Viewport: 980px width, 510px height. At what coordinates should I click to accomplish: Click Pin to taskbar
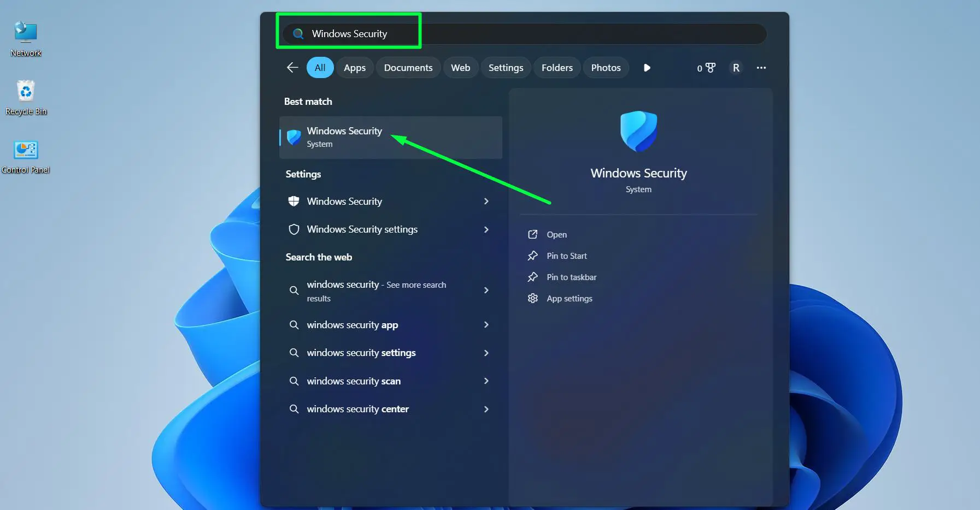coord(571,277)
